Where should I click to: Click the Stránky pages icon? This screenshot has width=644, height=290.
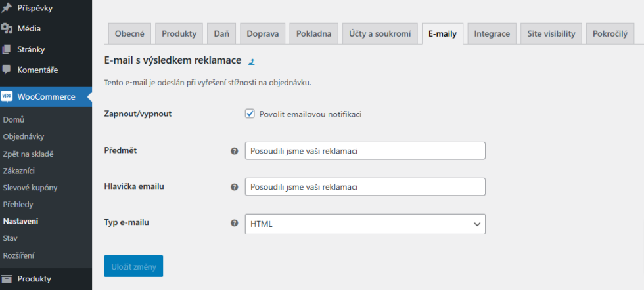(7, 49)
